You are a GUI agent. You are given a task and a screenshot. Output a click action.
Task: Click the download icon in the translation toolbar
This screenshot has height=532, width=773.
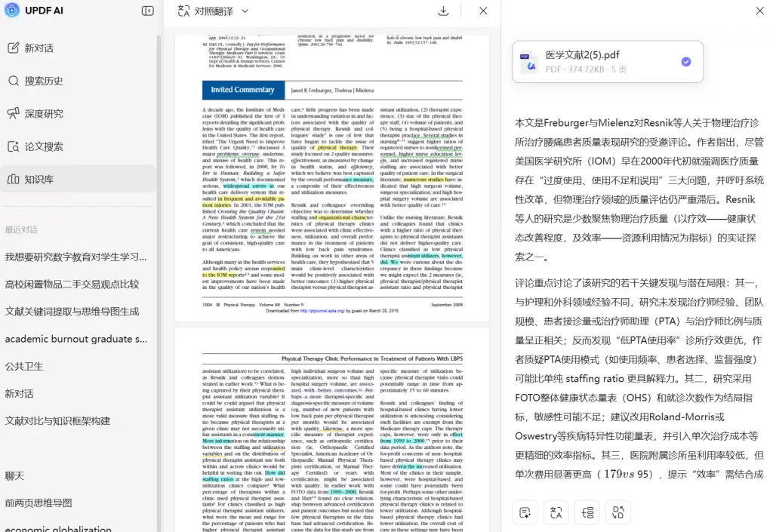(x=443, y=11)
